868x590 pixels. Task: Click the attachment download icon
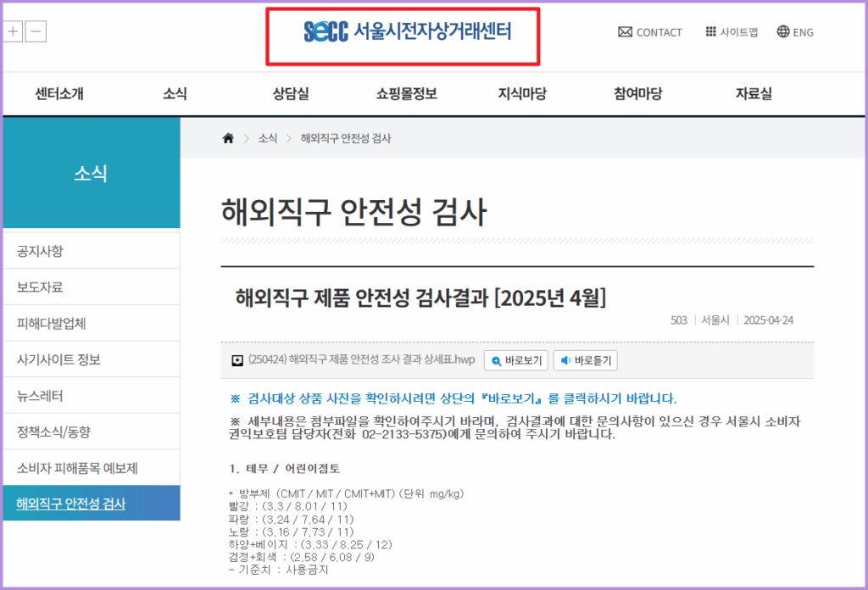tap(237, 360)
